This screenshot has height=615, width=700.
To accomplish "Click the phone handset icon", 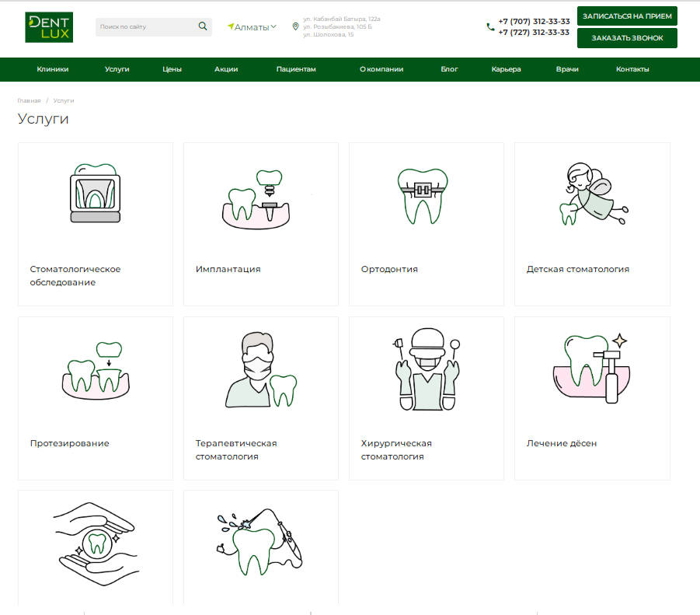I will (490, 26).
